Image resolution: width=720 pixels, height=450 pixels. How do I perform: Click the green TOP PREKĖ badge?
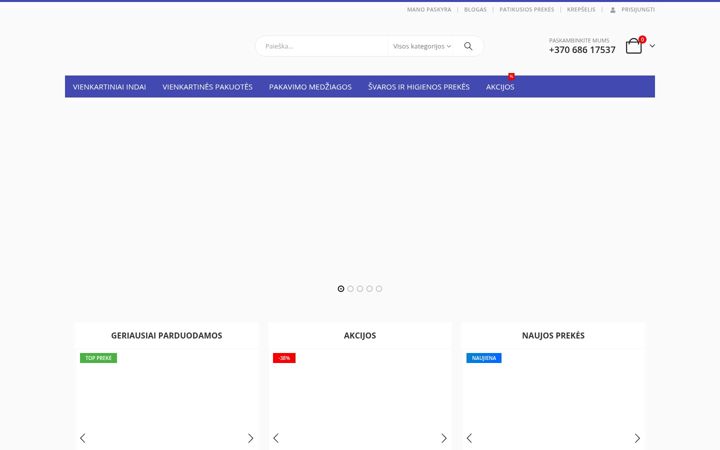98,358
